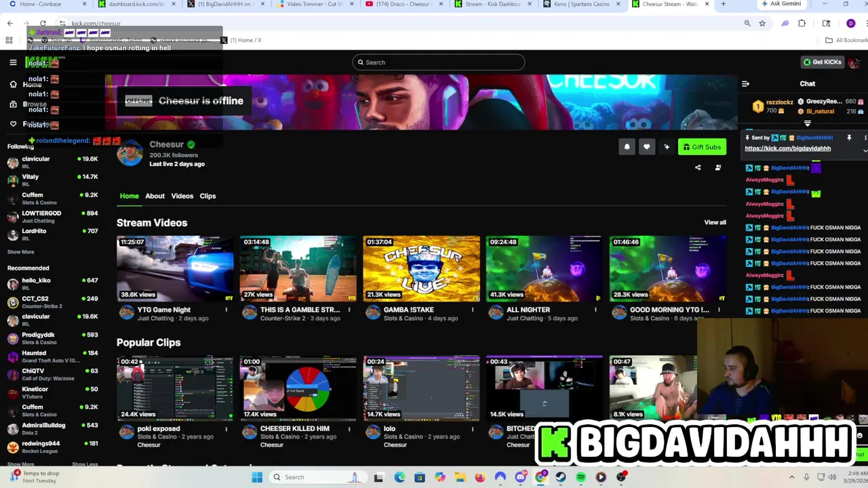Image resolution: width=868 pixels, height=488 pixels.
Task: Click the Gift Subs button
Action: (x=702, y=146)
